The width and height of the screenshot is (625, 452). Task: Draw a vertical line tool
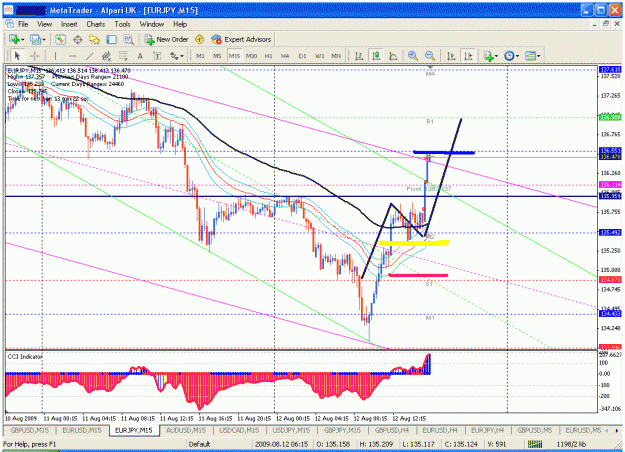tap(55, 56)
